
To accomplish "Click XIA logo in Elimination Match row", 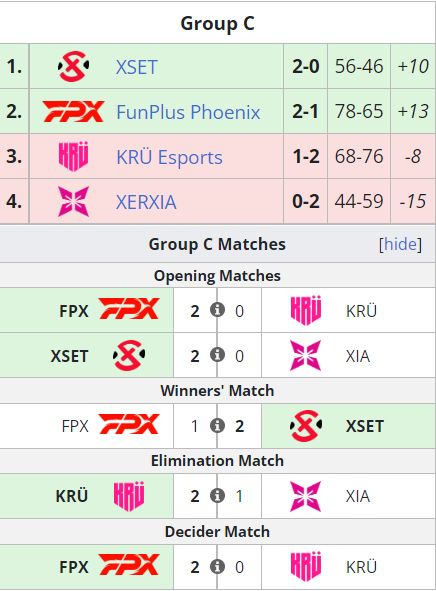I will click(x=306, y=496).
